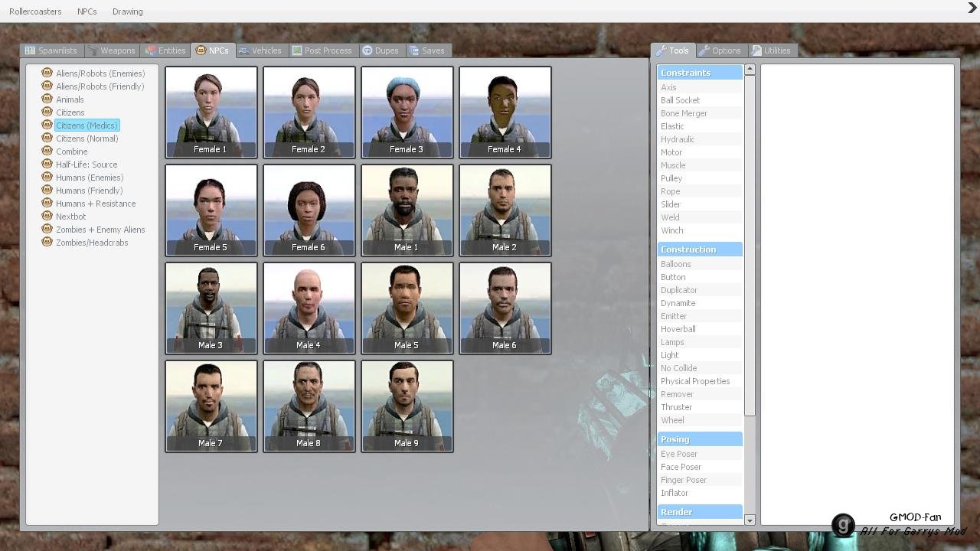Click the Combine category face icon
This screenshot has height=551, width=980.
pos(47,151)
